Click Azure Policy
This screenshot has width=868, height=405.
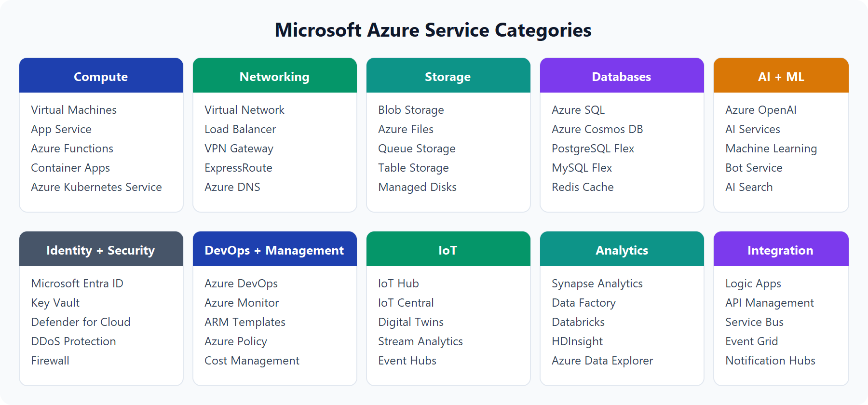[236, 341]
